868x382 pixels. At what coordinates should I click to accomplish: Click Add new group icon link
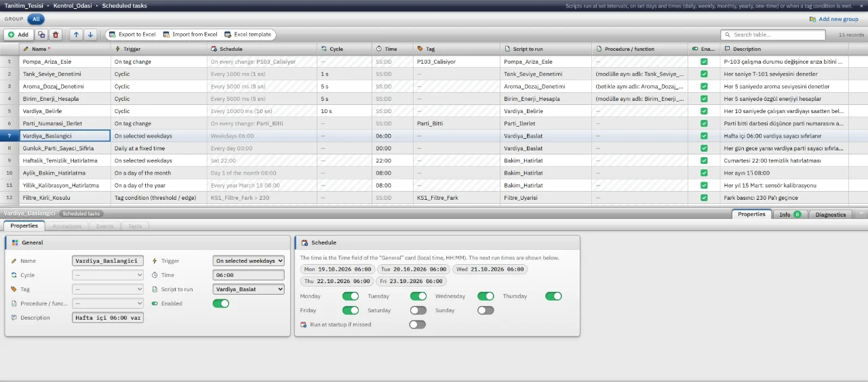click(x=834, y=19)
